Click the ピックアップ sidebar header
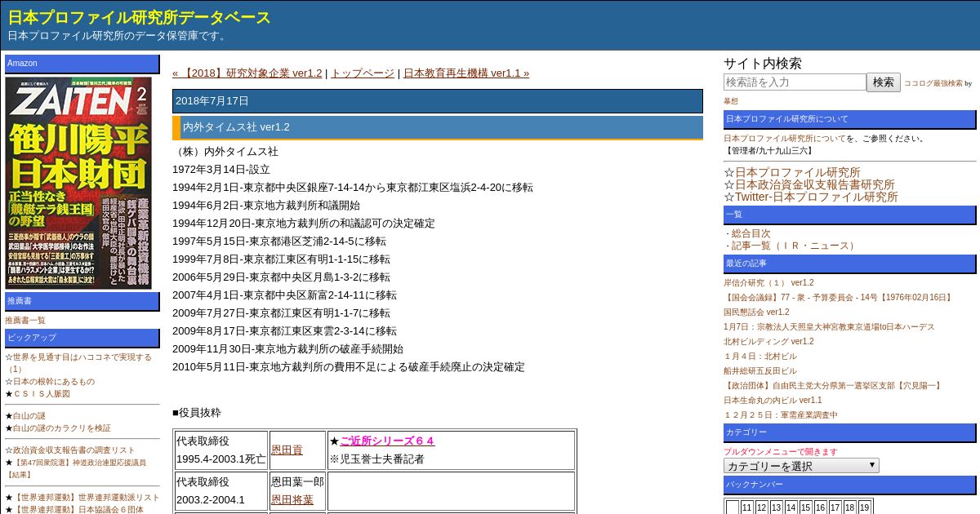Viewport: 980px width, 514px height. (82, 338)
